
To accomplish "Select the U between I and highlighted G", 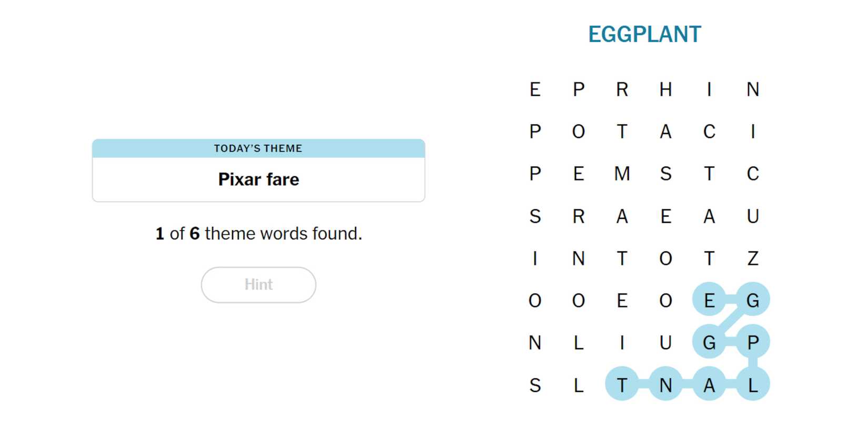I will click(x=665, y=342).
